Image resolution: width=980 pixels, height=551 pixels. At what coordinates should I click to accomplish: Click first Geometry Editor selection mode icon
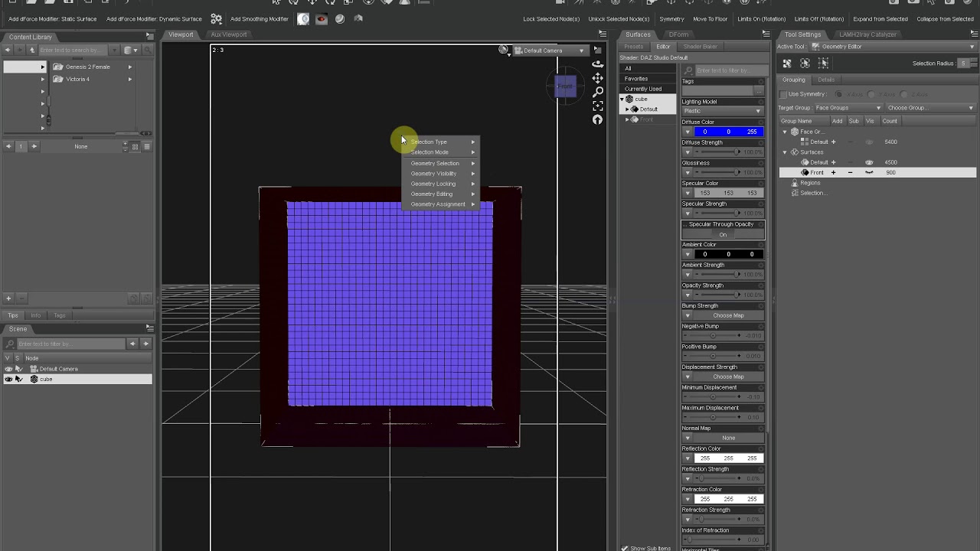tap(787, 64)
